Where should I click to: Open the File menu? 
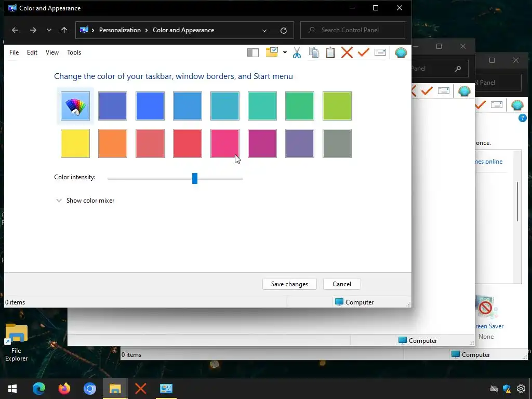point(14,52)
